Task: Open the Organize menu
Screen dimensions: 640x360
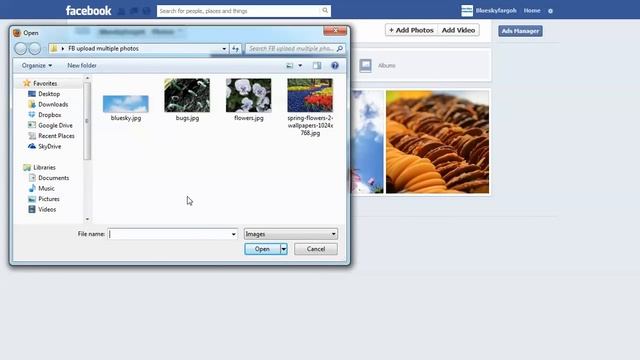Action: 37,65
